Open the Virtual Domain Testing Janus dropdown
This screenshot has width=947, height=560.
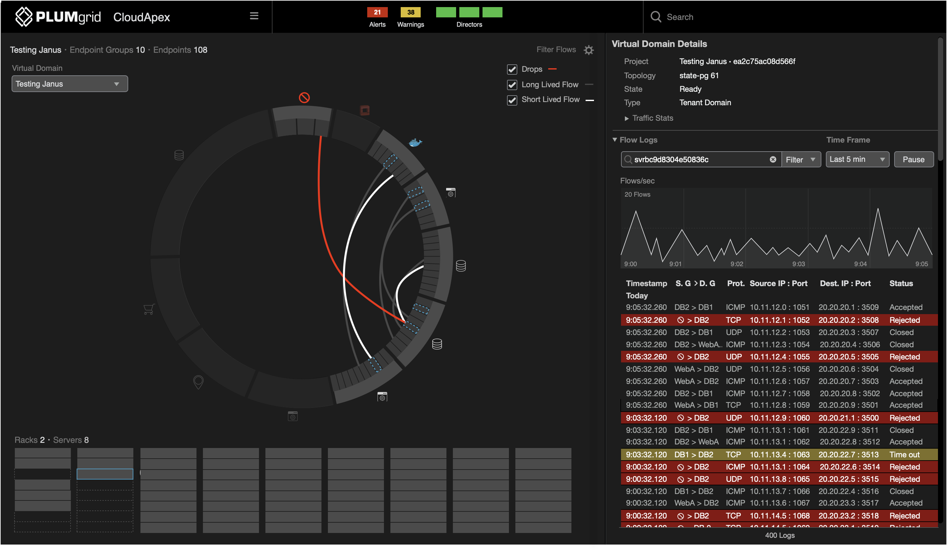pyautogui.click(x=70, y=84)
